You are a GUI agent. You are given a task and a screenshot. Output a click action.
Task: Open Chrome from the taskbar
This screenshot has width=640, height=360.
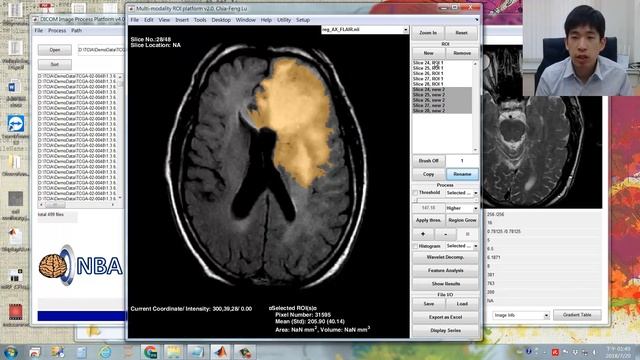click(151, 352)
